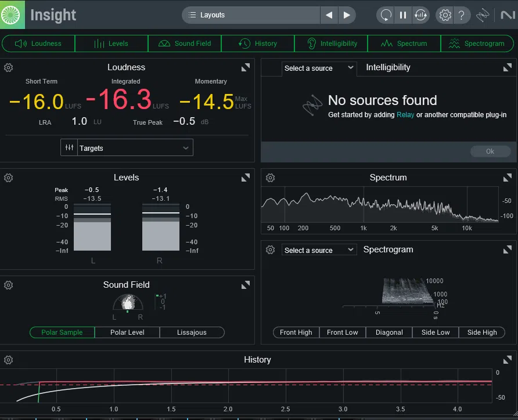Click the right channel level meter
Image resolution: width=518 pixels, height=420 pixels.
(161, 227)
